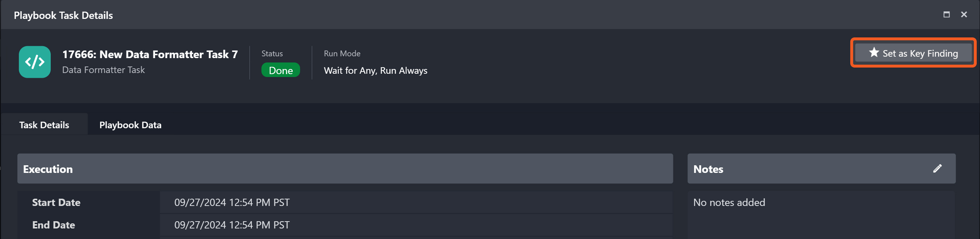This screenshot has width=980, height=239.
Task: Switch to the Playbook Data tab
Action: (x=130, y=125)
